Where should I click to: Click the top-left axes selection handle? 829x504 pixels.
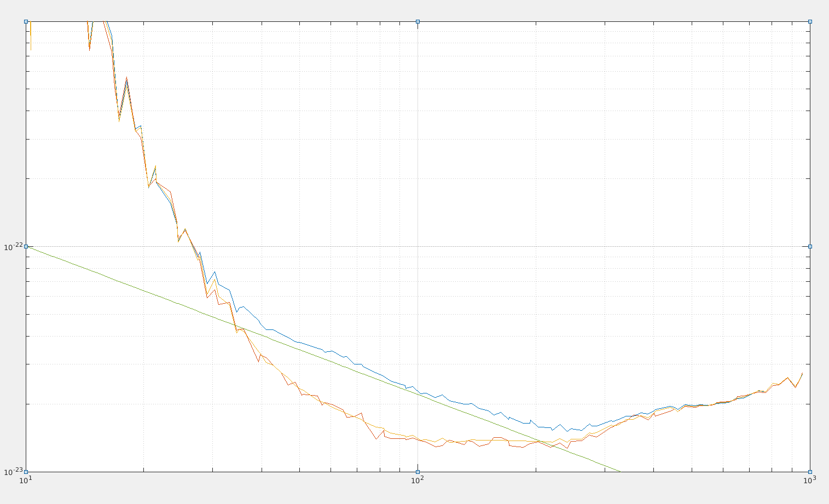coord(26,21)
